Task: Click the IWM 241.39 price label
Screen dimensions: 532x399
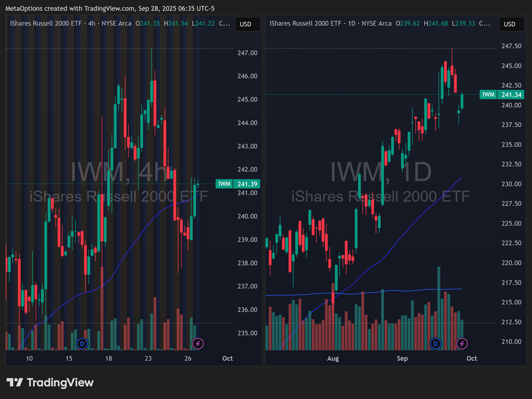Action: [238, 184]
